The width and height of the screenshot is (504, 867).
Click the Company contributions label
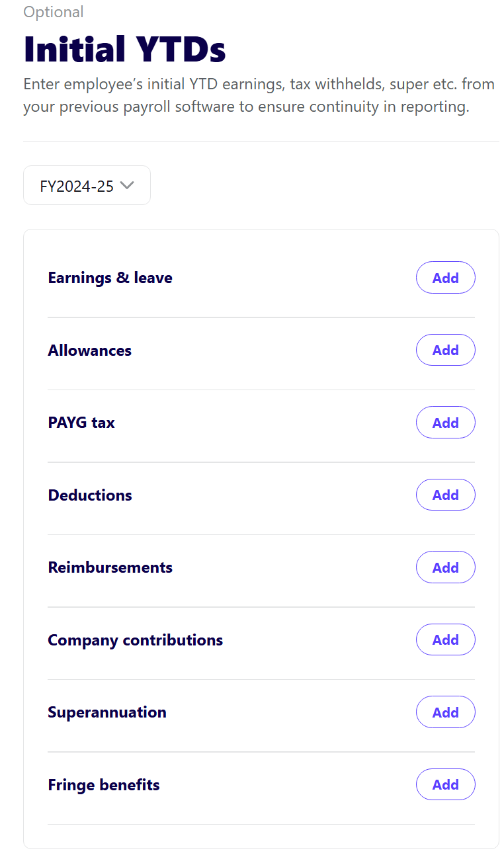(135, 640)
